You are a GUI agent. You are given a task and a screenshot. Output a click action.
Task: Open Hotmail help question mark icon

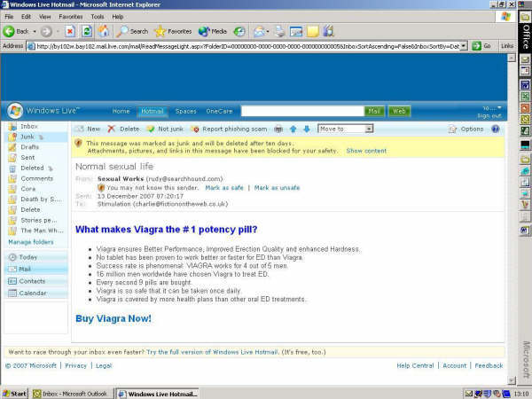click(496, 129)
